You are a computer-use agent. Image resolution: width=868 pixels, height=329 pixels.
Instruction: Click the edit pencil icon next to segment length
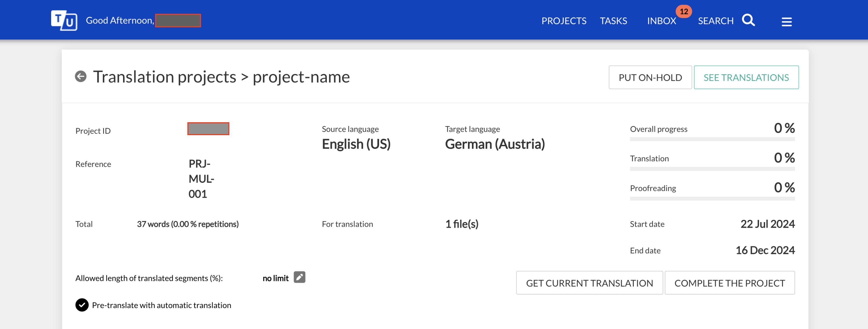[x=299, y=278]
